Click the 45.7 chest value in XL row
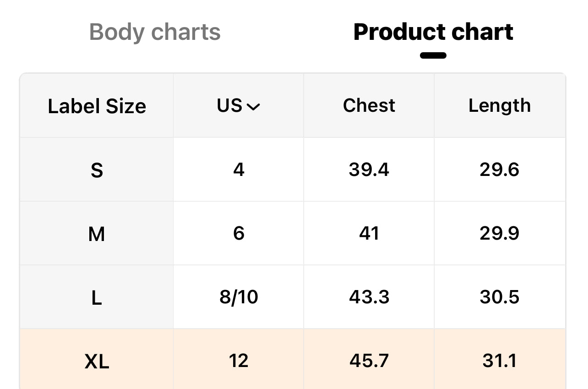Screen dimensions: 588x389 click(369, 361)
